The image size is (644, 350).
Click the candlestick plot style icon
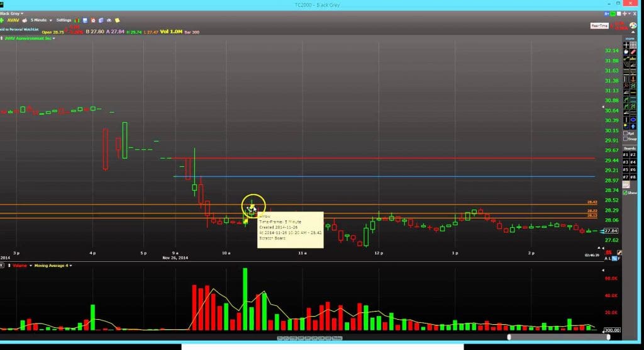(x=77, y=20)
